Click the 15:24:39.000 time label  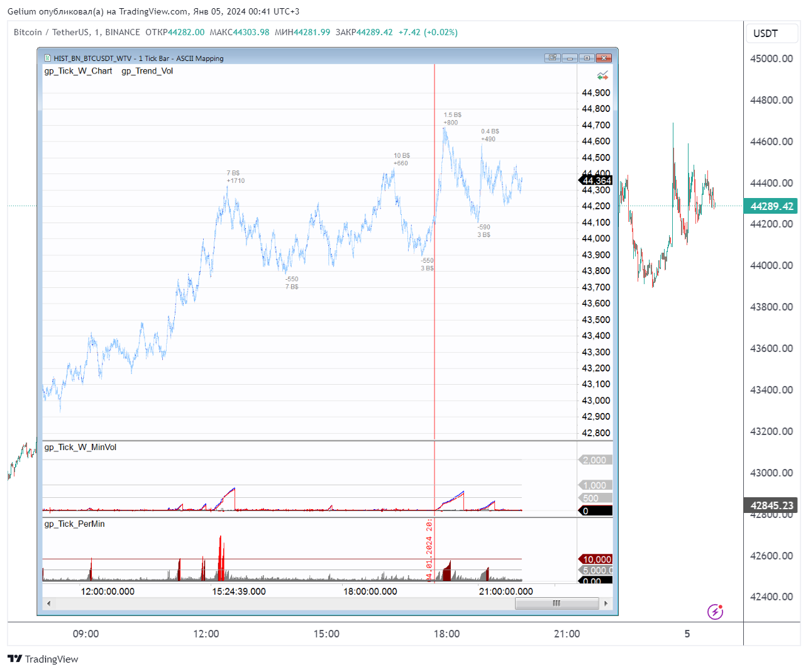[x=239, y=592]
